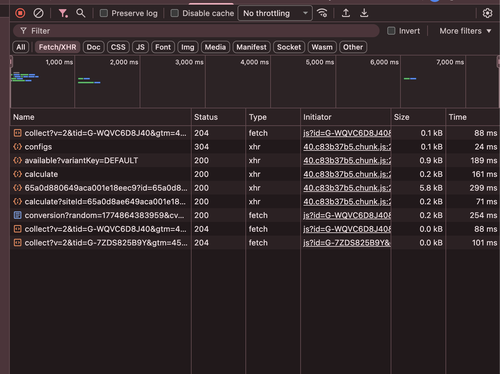Enable Disable cache checkbox
Viewport: 500px width, 374px height.
pyautogui.click(x=174, y=13)
